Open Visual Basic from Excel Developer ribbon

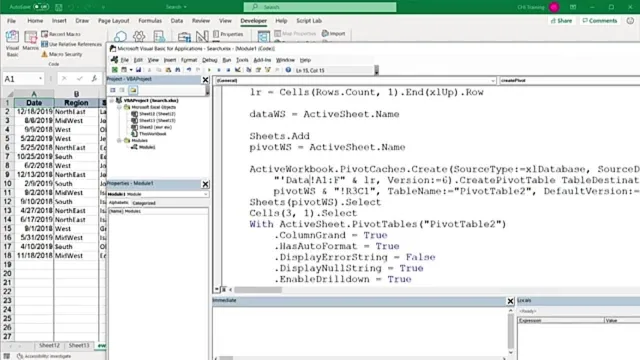(x=12, y=43)
